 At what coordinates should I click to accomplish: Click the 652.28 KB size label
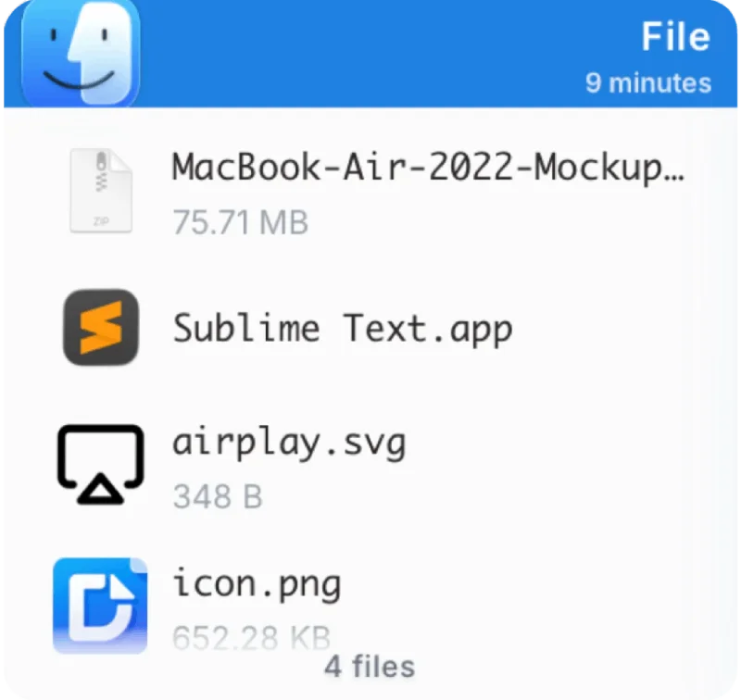tap(251, 637)
